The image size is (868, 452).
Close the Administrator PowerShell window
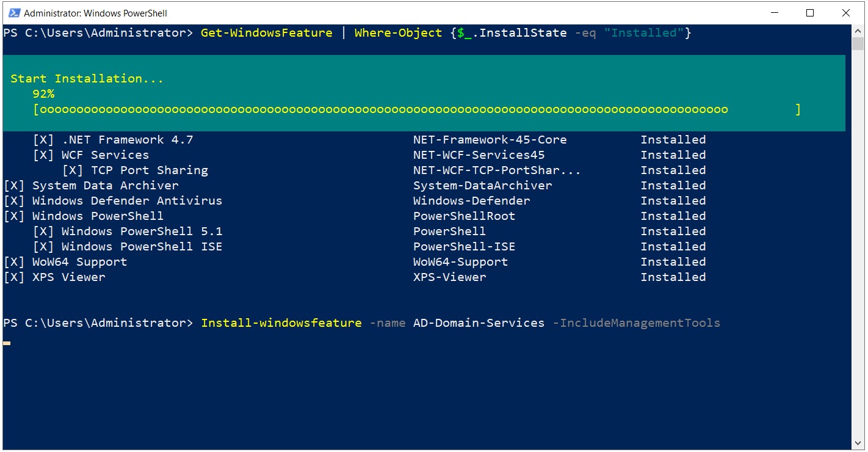[x=846, y=13]
